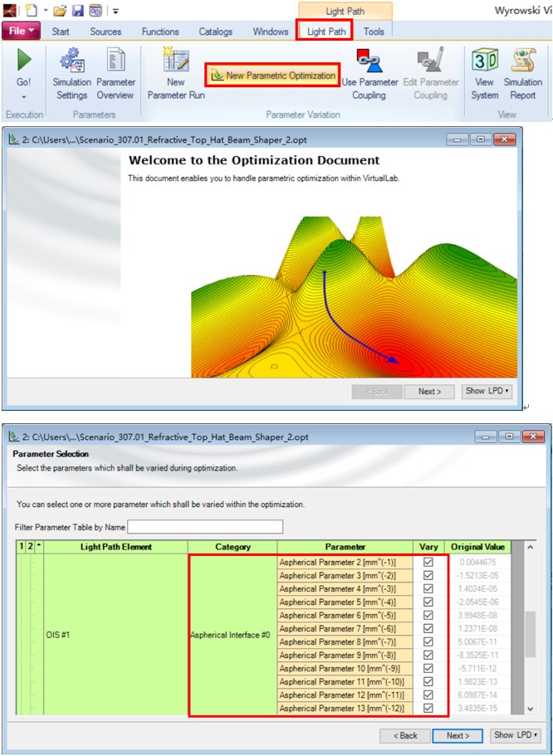This screenshot has width=553, height=756.
Task: Click Use Parameter Coupling
Action: click(x=369, y=74)
